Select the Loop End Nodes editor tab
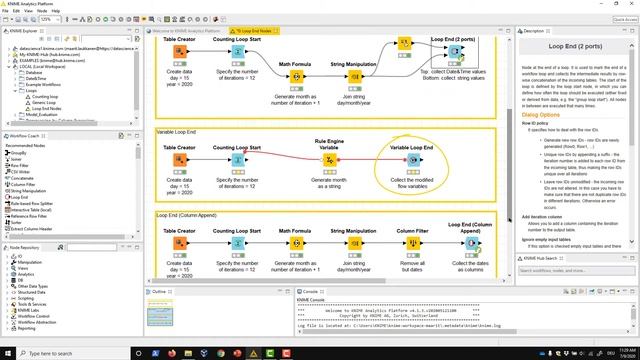The width and height of the screenshot is (640, 360). point(254,31)
